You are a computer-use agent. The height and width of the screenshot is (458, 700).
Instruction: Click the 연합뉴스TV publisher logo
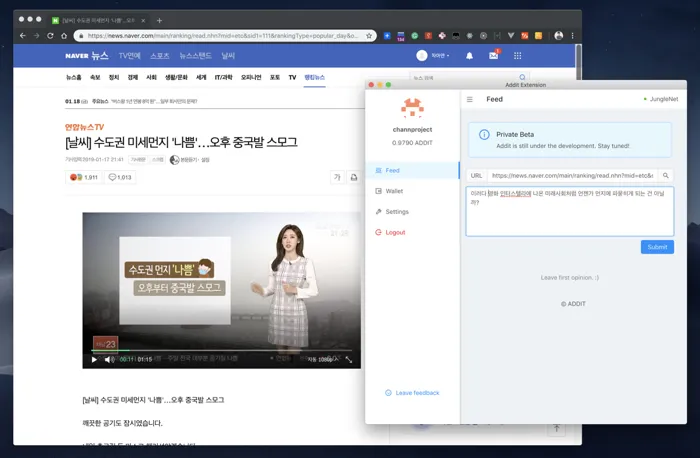pos(84,127)
